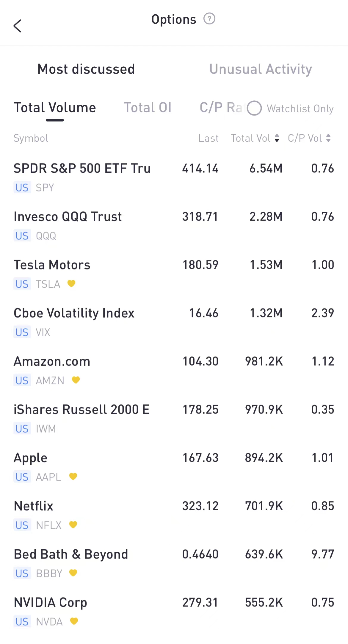The image size is (348, 644).
Task: Enable the Watchlist Only radio toggle
Action: (x=254, y=108)
